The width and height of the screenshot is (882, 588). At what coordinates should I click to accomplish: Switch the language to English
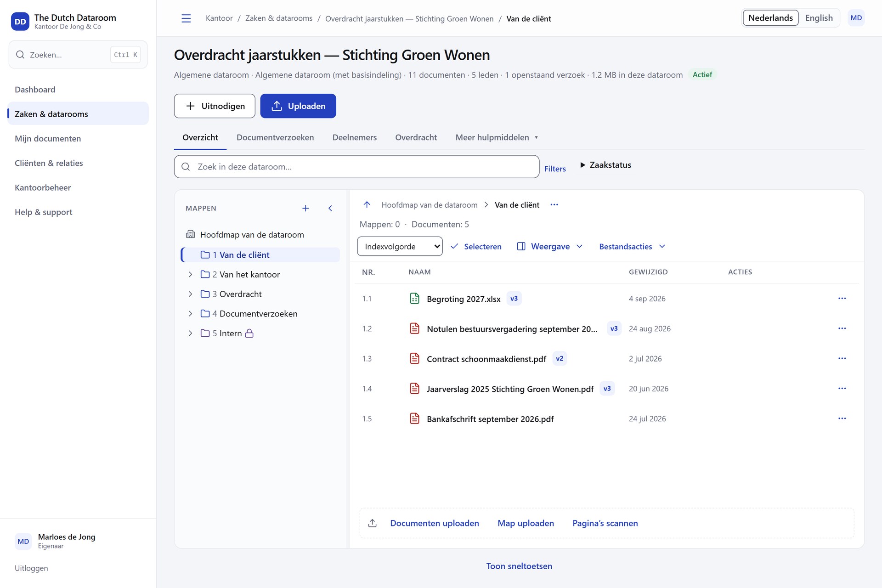(x=819, y=18)
